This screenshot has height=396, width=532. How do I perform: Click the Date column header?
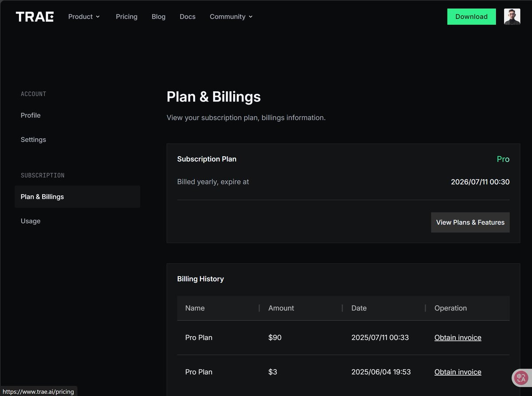pyautogui.click(x=359, y=308)
